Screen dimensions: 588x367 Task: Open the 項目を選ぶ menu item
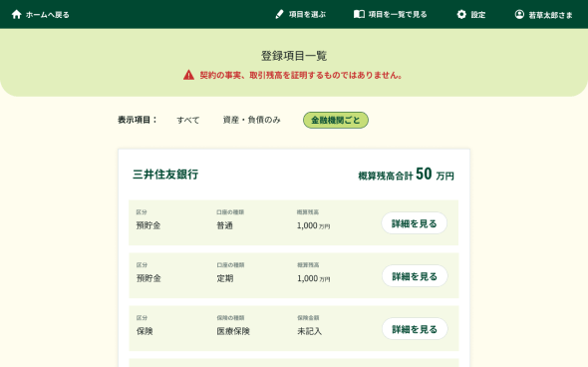[x=300, y=15]
